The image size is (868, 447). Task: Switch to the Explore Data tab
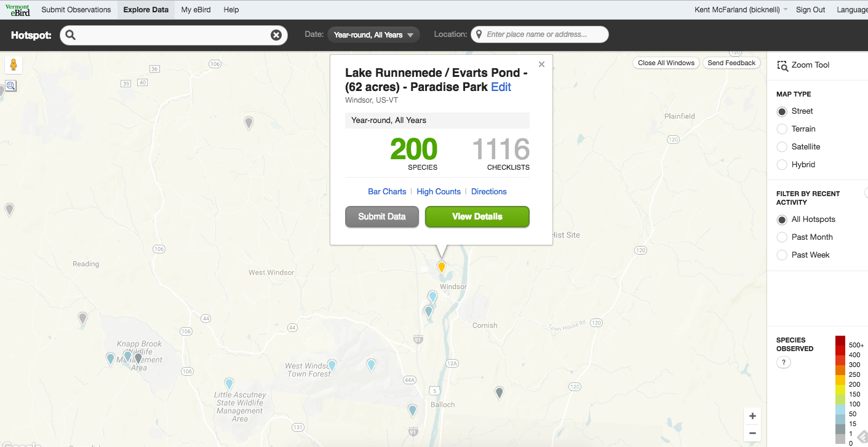[145, 9]
